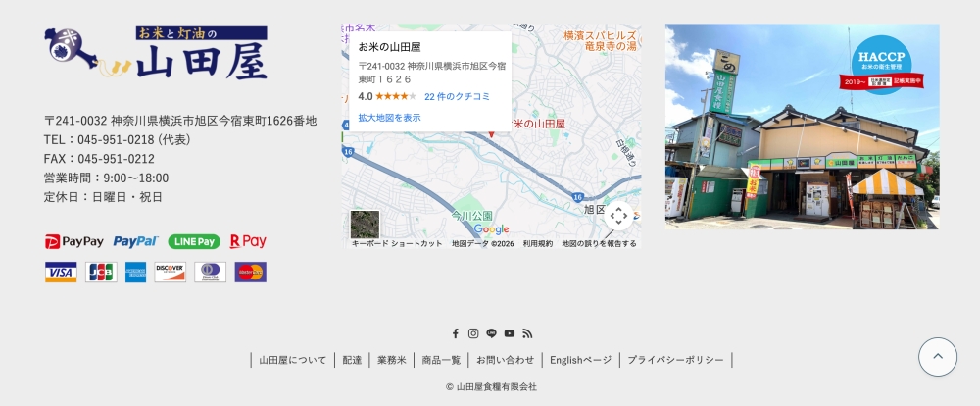Switch to the Englishページ link
The image size is (980, 406).
pyautogui.click(x=580, y=360)
